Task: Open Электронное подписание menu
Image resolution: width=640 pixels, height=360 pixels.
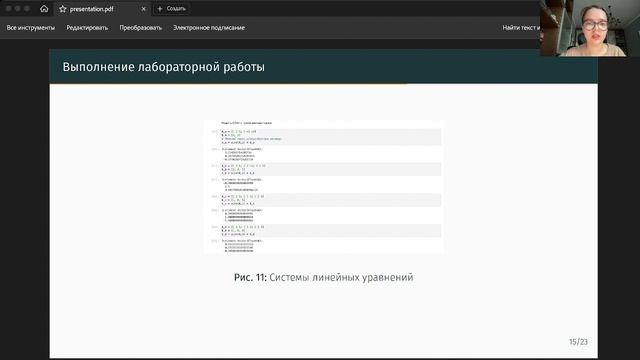Action: pyautogui.click(x=209, y=28)
